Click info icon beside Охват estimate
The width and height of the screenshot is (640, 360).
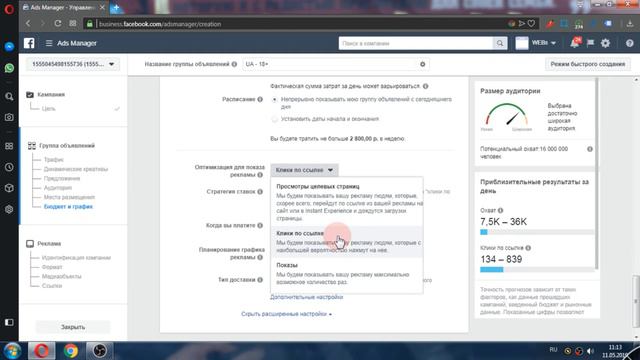500,210
